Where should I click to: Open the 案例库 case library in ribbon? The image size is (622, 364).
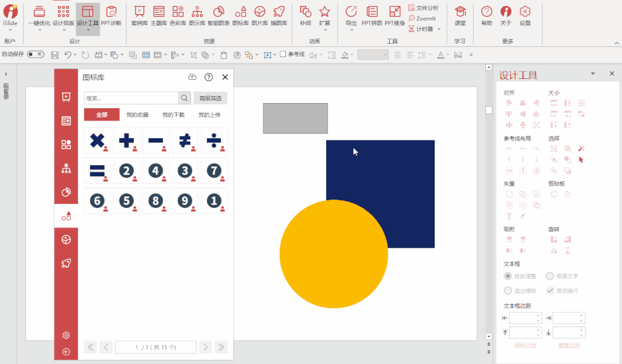click(139, 16)
